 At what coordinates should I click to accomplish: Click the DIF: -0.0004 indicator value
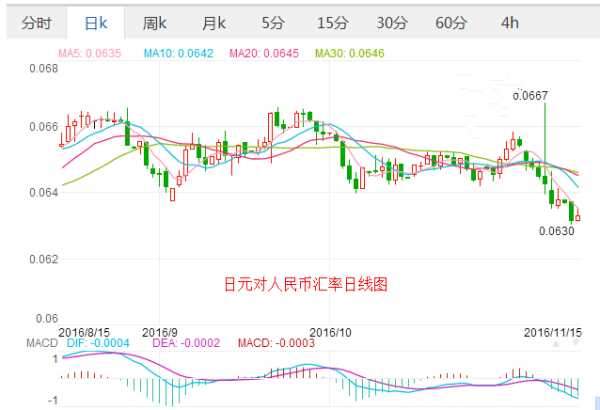[98, 343]
